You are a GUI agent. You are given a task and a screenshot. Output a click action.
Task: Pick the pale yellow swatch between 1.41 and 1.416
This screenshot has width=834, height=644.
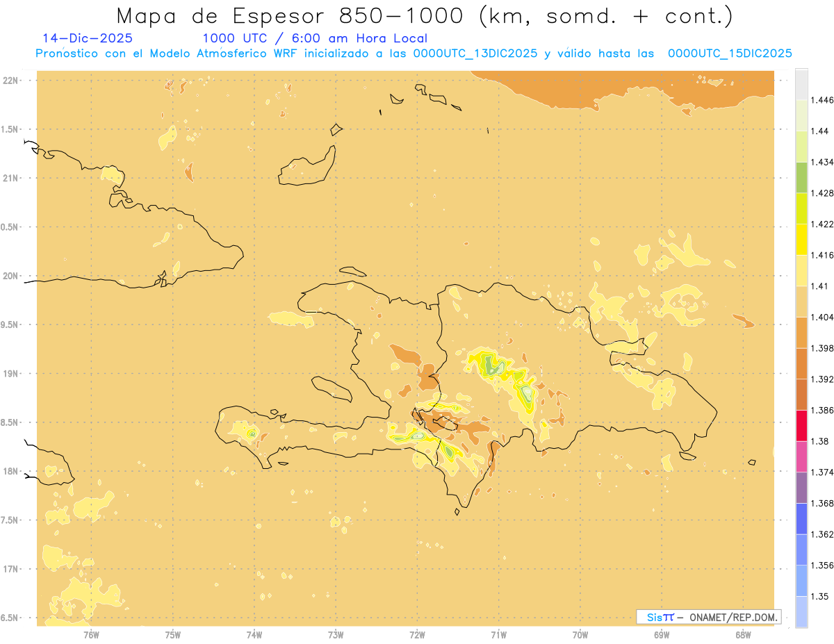pyautogui.click(x=801, y=270)
